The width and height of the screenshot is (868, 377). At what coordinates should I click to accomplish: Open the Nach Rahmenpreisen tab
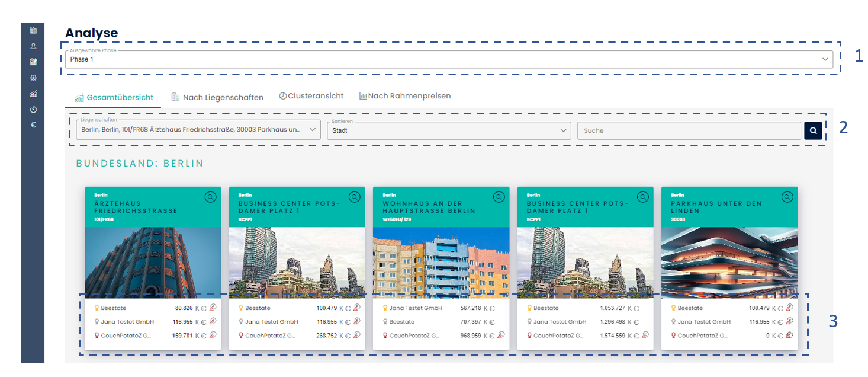404,96
